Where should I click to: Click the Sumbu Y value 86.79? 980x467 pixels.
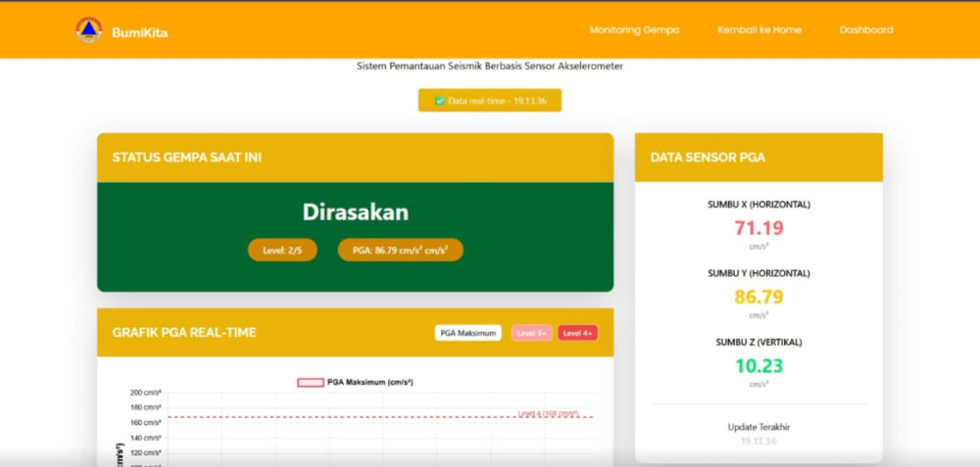[759, 297]
